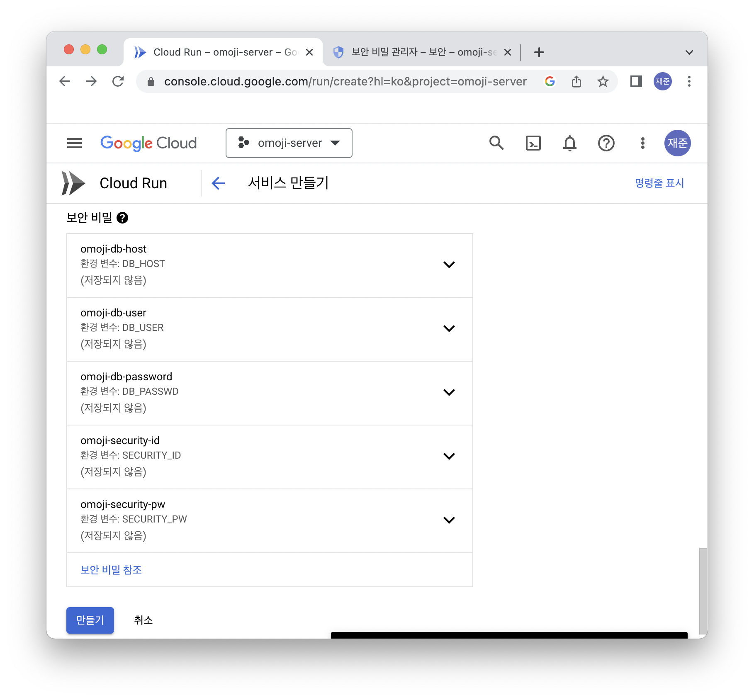Image resolution: width=754 pixels, height=700 pixels.
Task: Expand the omoji-db-password secret
Action: click(449, 392)
